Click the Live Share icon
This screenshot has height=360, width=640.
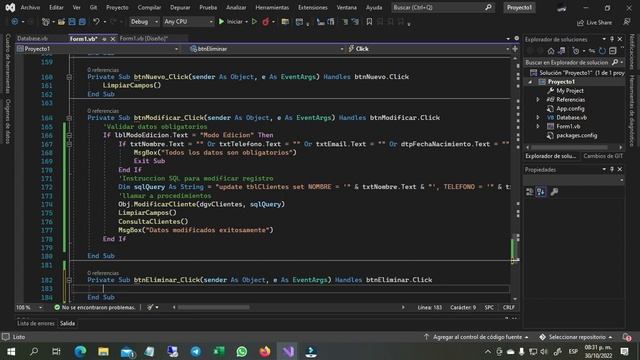pyautogui.click(x=594, y=22)
